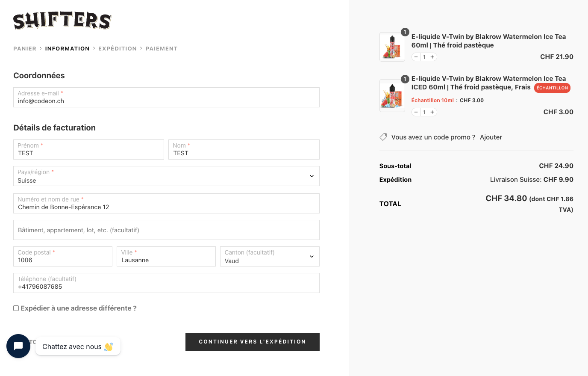Select the Expédition breadcrumb step
588x376 pixels.
click(118, 49)
